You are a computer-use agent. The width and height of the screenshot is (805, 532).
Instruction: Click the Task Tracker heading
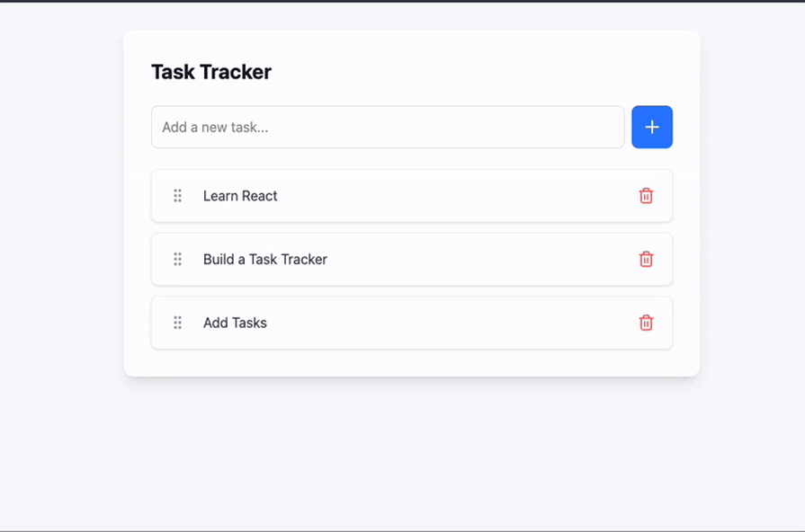(211, 72)
